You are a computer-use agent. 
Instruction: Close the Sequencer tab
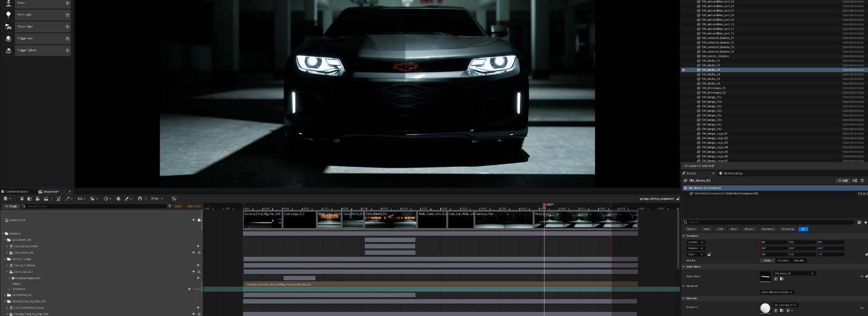click(69, 191)
